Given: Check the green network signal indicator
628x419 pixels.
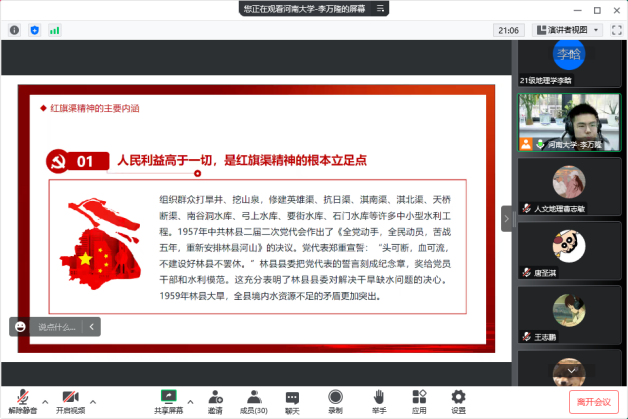Looking at the screenshot, I should (55, 30).
